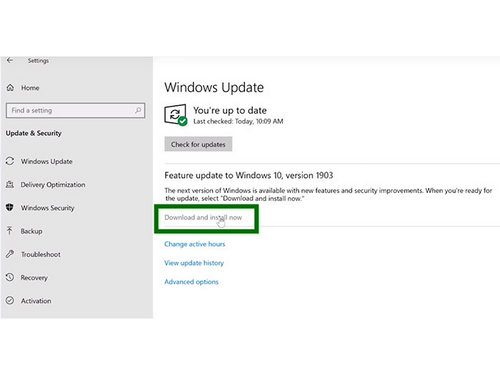This screenshot has height=375, width=500.
Task: Open the Backup page
Action: (31, 231)
